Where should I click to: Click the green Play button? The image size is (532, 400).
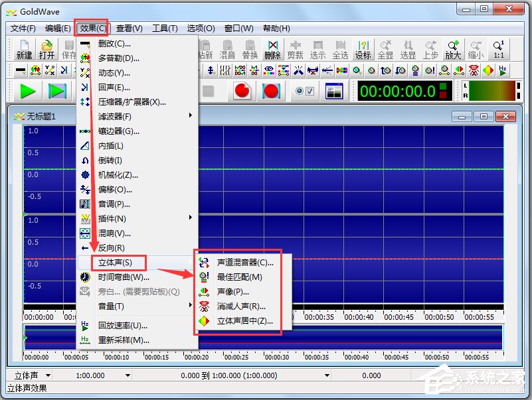[x=27, y=91]
